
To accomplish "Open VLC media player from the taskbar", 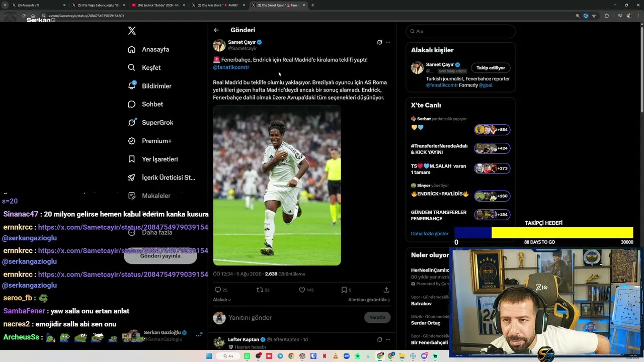I will [x=336, y=356].
